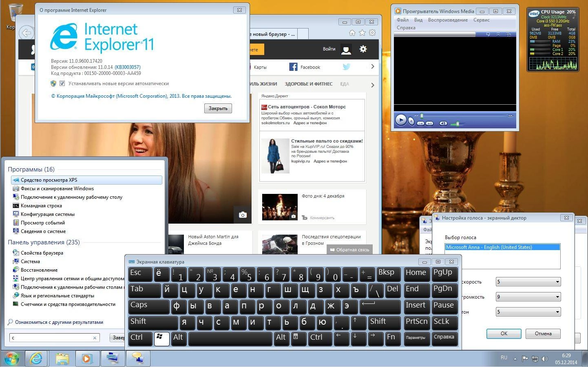Toggle the Caps key on screen keyboard
The width and height of the screenshot is (588, 367).
(148, 306)
